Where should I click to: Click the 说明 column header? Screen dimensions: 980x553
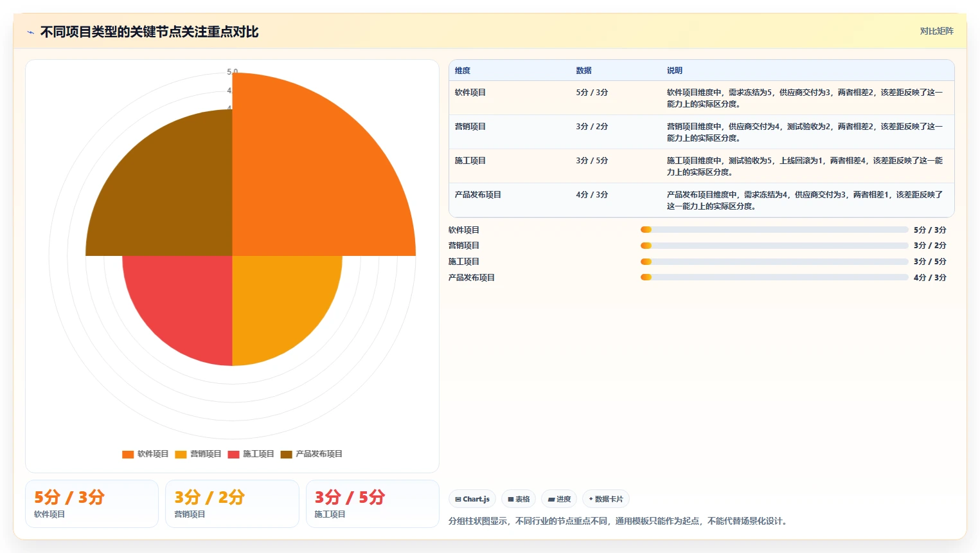tap(674, 71)
